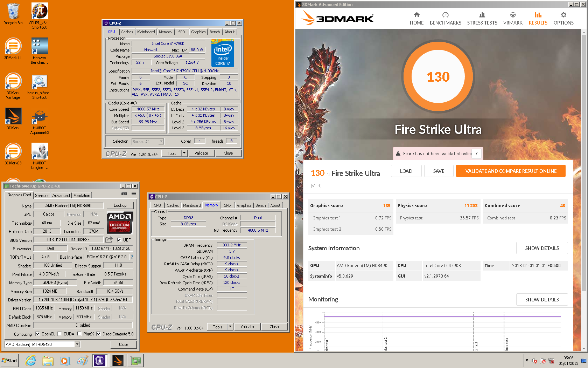
Task: Click 3DMark vertical scrollbar
Action: pos(584,163)
